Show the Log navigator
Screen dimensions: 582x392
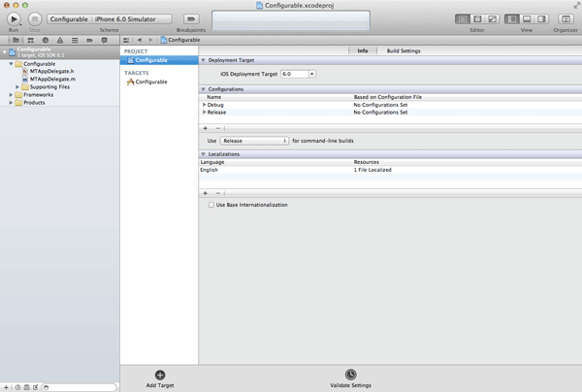pyautogui.click(x=105, y=40)
